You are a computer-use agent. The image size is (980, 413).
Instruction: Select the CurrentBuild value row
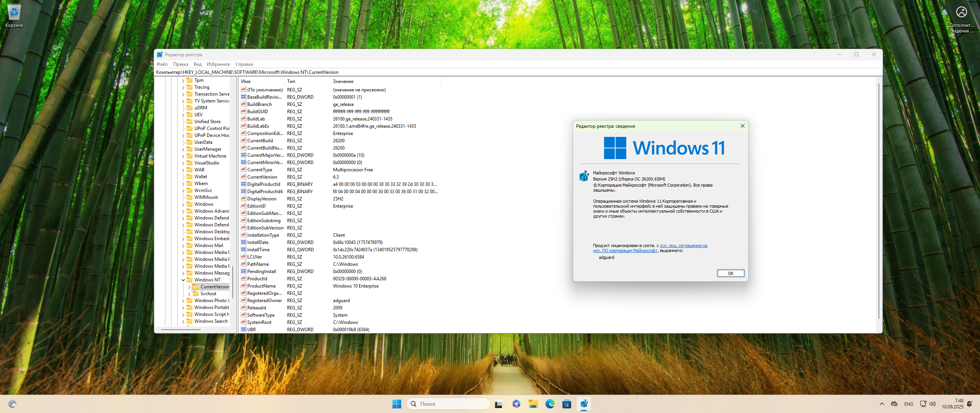coord(340,141)
